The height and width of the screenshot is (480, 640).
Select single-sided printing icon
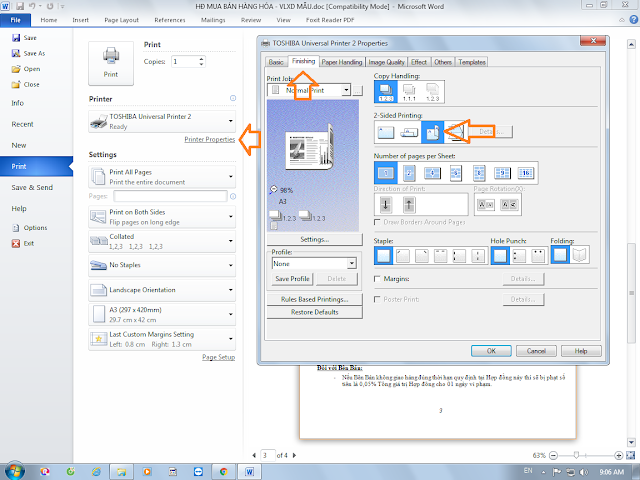386,132
